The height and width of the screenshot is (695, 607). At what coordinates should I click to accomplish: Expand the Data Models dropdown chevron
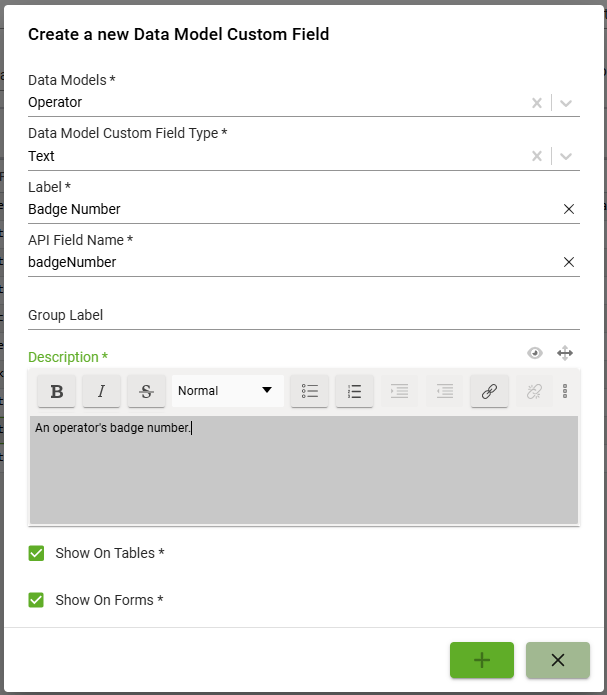coord(566,103)
